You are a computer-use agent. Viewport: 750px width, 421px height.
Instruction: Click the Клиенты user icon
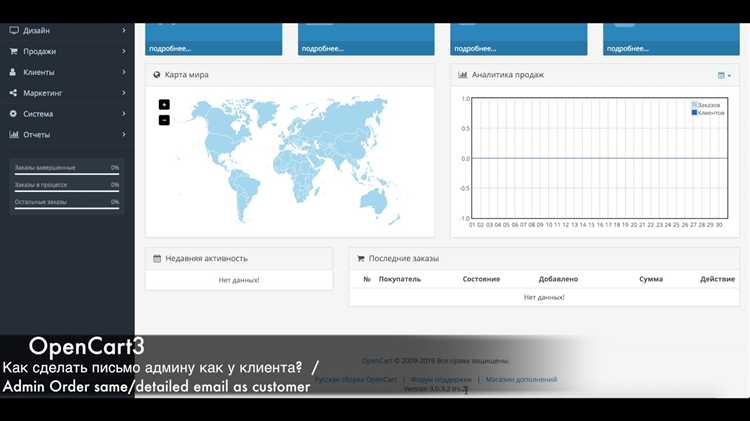pos(13,72)
